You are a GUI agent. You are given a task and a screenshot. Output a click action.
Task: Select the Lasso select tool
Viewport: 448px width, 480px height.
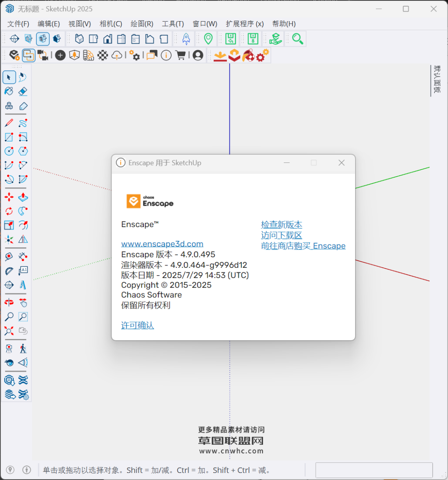(23, 77)
